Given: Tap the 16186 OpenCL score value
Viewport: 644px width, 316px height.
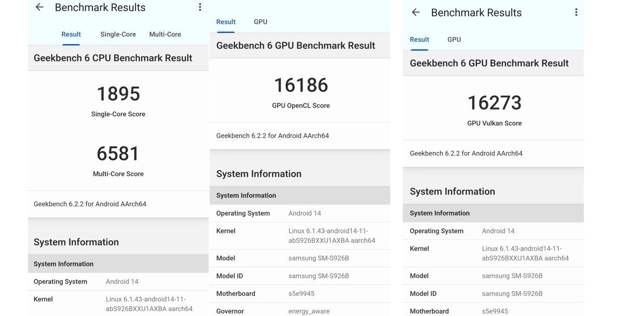Looking at the screenshot, I should [301, 85].
